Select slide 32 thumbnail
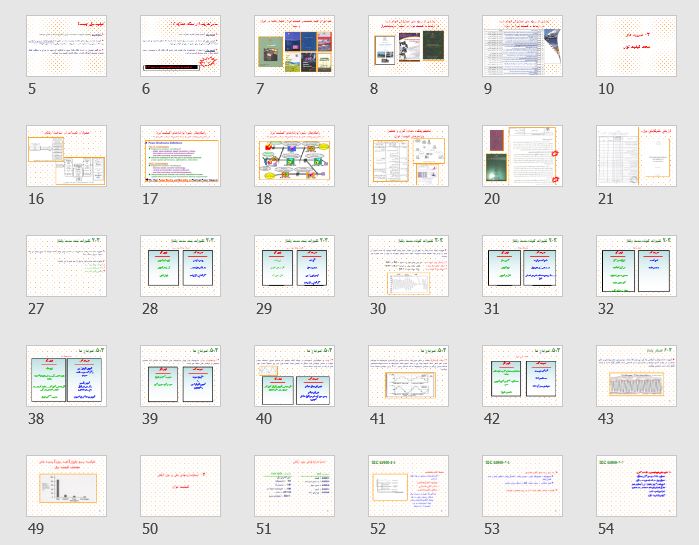The width and height of the screenshot is (699, 545). [636, 266]
